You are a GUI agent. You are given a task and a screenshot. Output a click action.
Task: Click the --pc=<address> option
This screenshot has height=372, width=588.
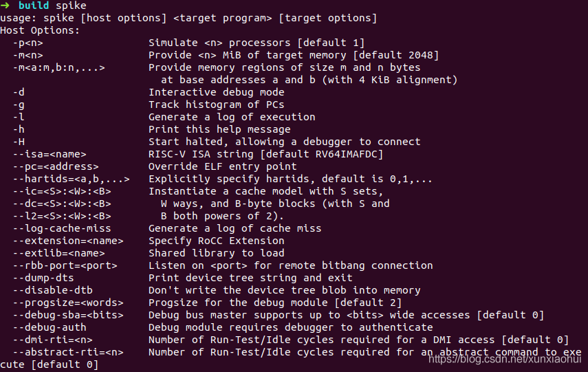(x=56, y=166)
